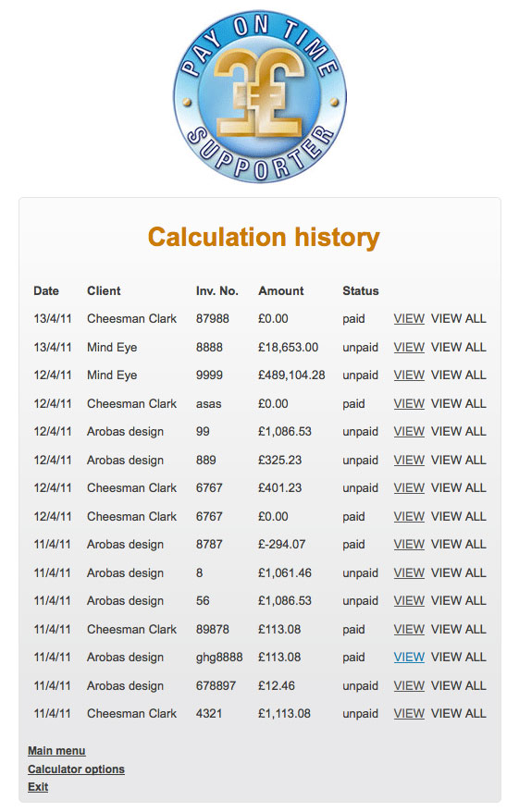This screenshot has width=519, height=812.
Task: View Arobas design invoice 99
Action: [409, 431]
